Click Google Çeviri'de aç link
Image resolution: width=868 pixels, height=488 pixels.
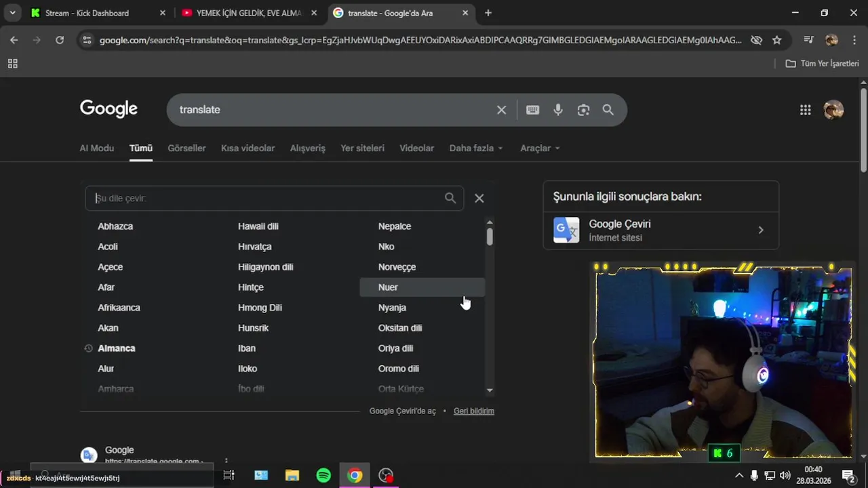click(403, 411)
